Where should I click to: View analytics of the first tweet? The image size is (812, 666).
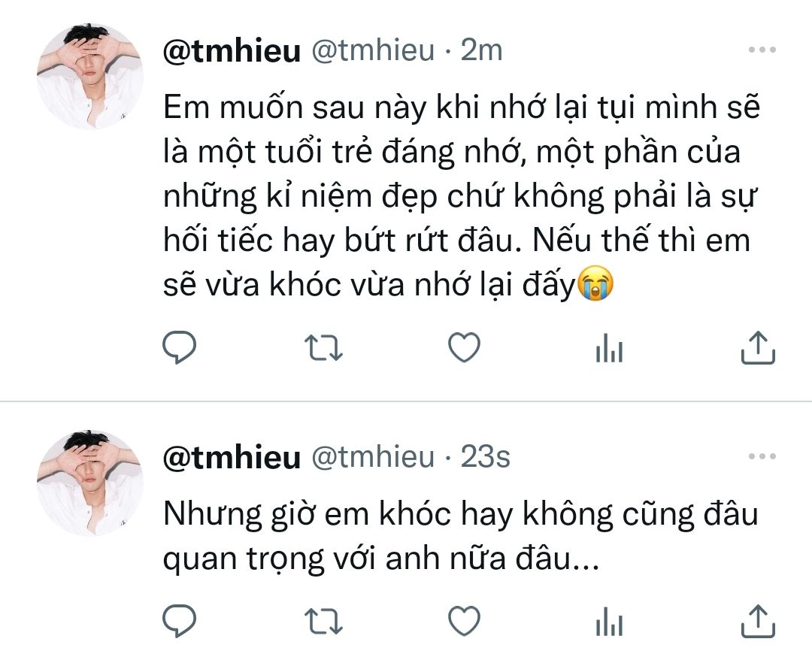coord(609,347)
